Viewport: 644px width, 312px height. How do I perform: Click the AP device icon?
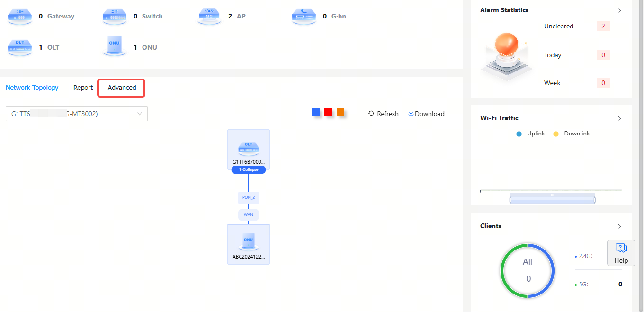(209, 16)
